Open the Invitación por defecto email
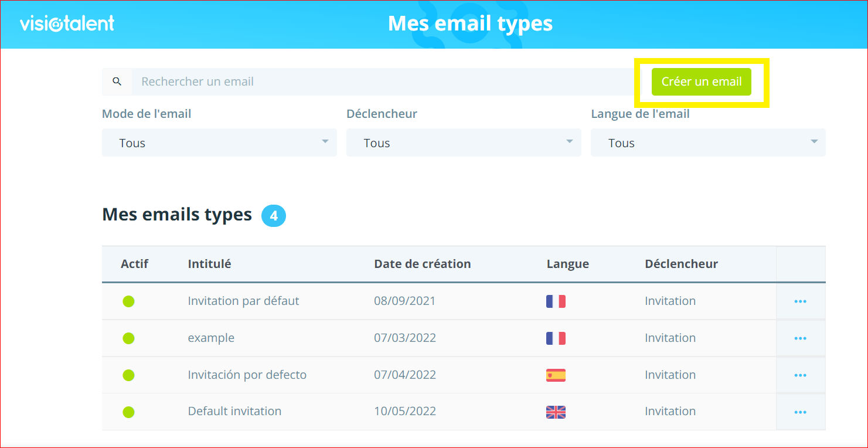The width and height of the screenshot is (868, 448). pyautogui.click(x=247, y=375)
